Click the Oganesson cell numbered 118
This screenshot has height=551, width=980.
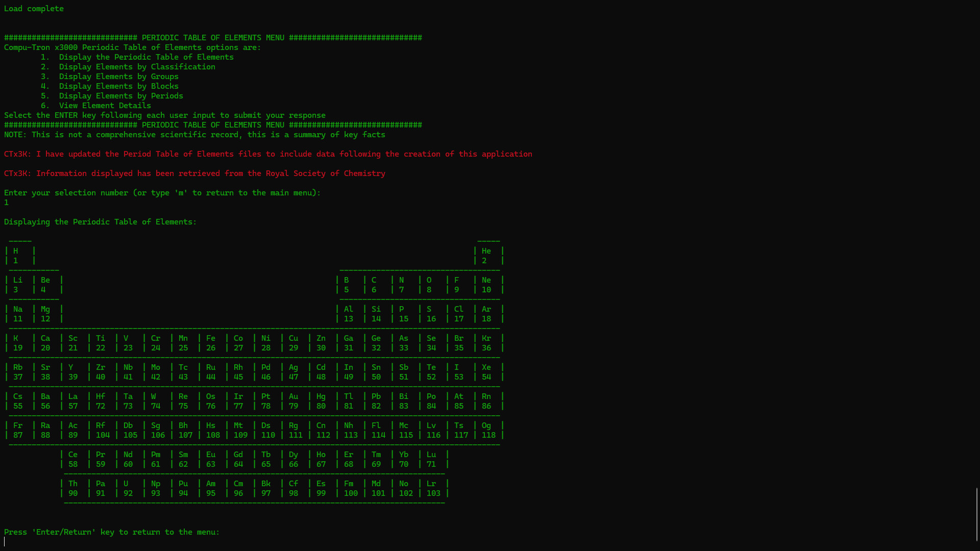488,430
